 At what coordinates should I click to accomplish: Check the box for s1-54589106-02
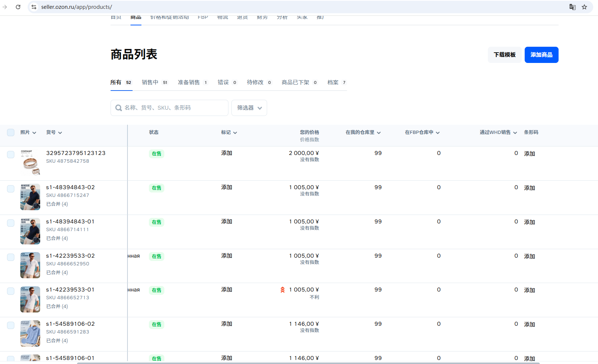tap(11, 325)
